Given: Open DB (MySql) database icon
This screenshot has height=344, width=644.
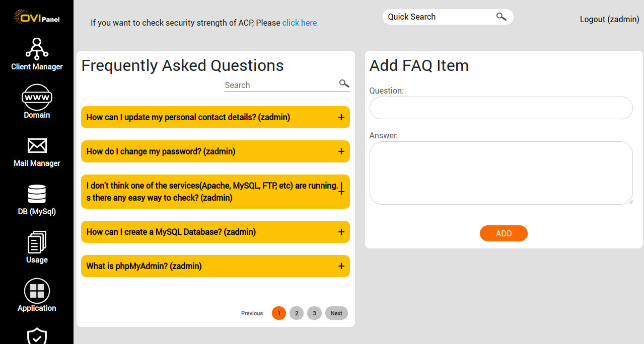Looking at the screenshot, I should 37,194.
